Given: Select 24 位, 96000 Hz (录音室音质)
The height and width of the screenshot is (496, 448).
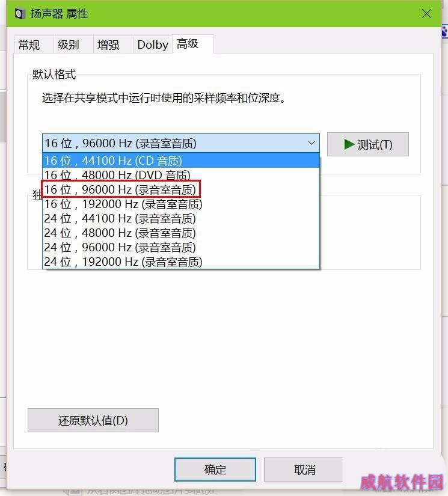Looking at the screenshot, I should [181, 247].
